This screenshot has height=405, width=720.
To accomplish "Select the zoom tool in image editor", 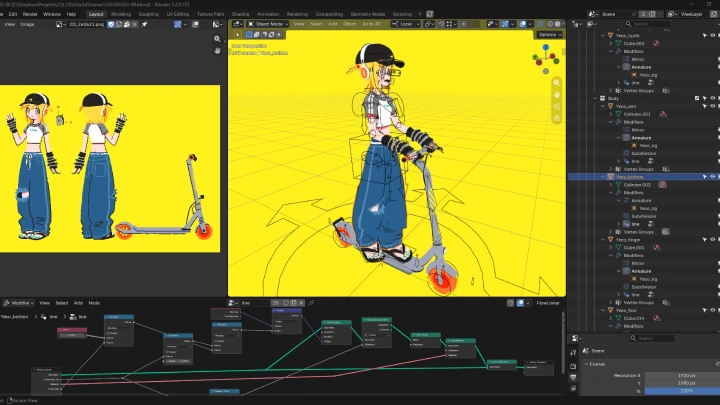I will (217, 39).
